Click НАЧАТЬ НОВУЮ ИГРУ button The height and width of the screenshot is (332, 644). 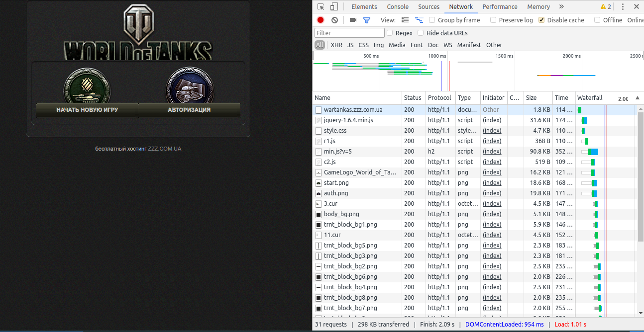tap(87, 110)
